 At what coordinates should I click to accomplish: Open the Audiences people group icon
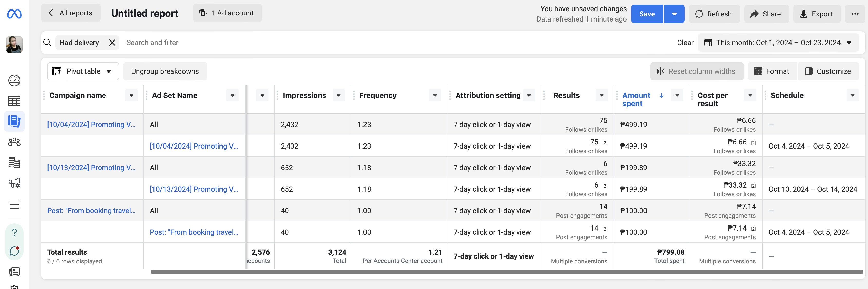click(x=14, y=142)
